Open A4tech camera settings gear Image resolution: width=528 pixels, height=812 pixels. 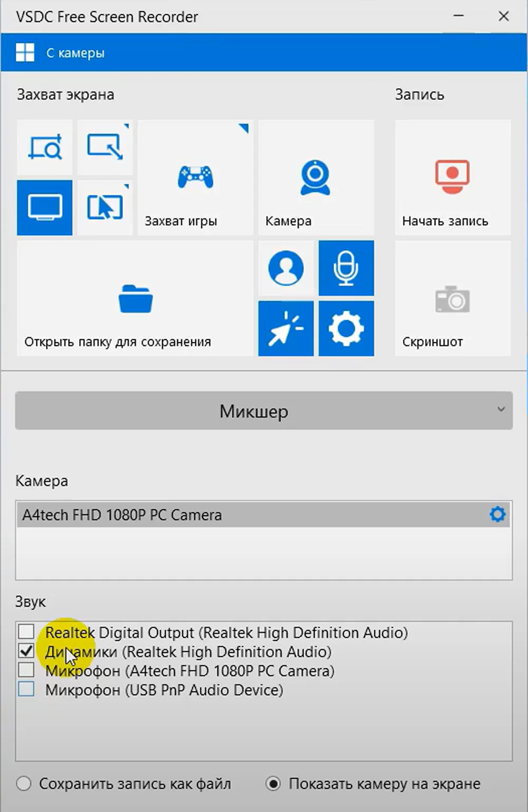point(497,515)
